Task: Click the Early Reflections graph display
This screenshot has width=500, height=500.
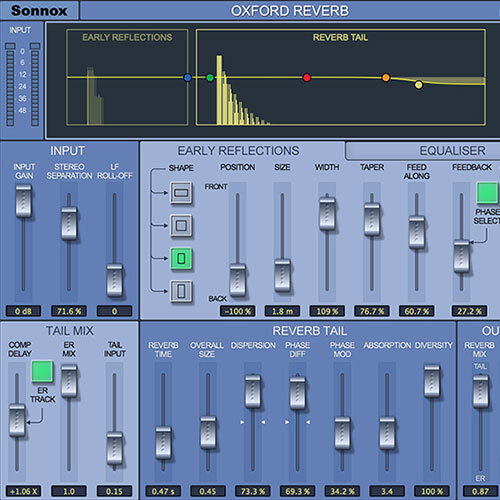Action: [127, 77]
